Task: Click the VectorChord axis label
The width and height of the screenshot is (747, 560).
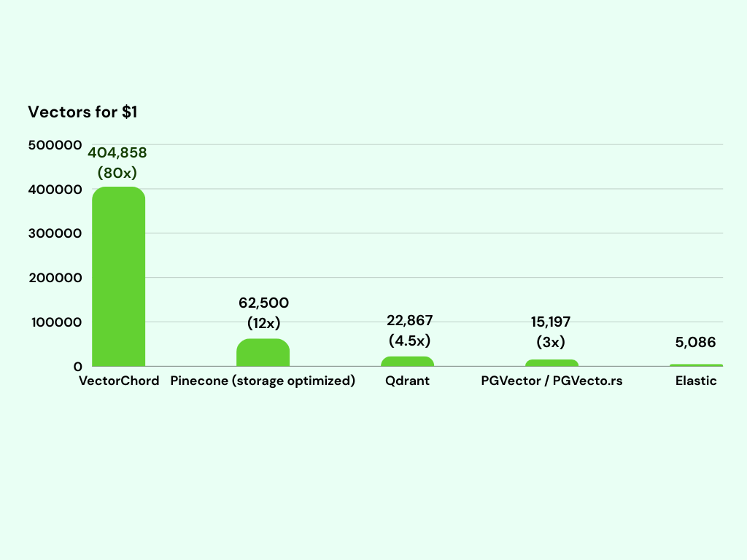Action: [119, 381]
